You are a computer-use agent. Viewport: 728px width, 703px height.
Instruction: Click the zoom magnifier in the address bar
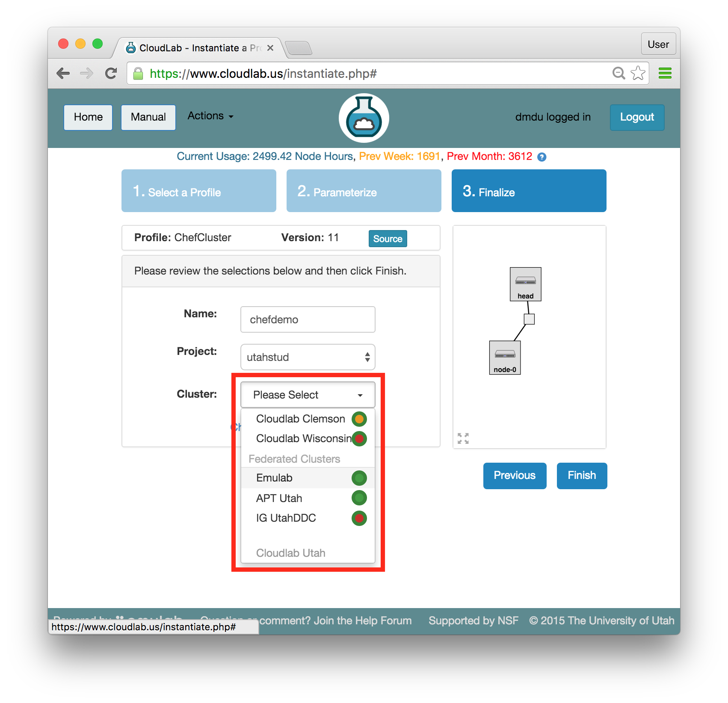tap(619, 73)
